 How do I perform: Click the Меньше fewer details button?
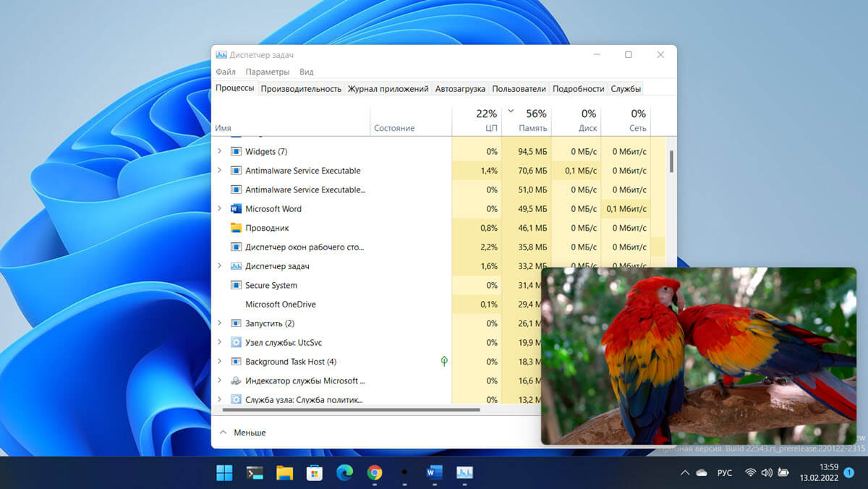[242, 433]
